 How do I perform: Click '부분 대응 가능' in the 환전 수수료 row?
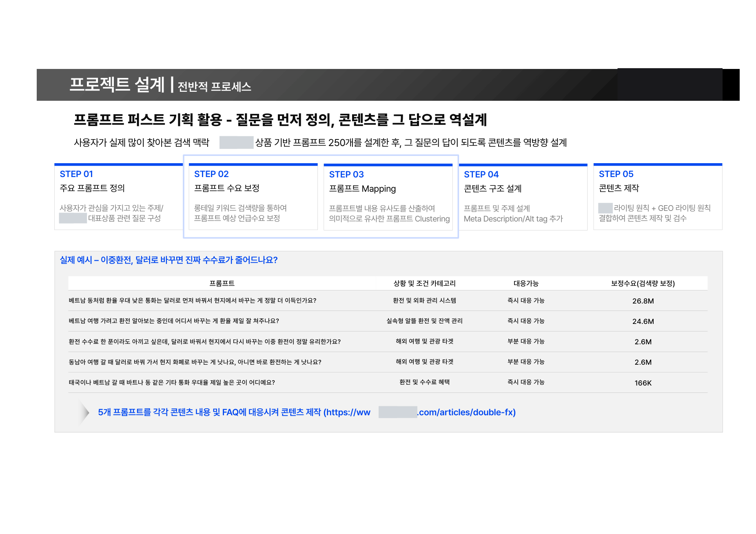coord(526,341)
